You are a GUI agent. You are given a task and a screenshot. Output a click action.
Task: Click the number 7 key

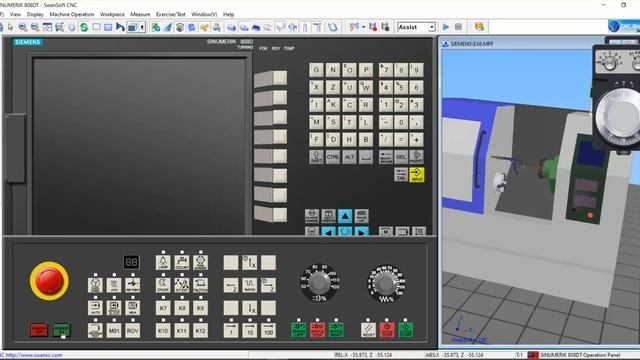point(386,70)
